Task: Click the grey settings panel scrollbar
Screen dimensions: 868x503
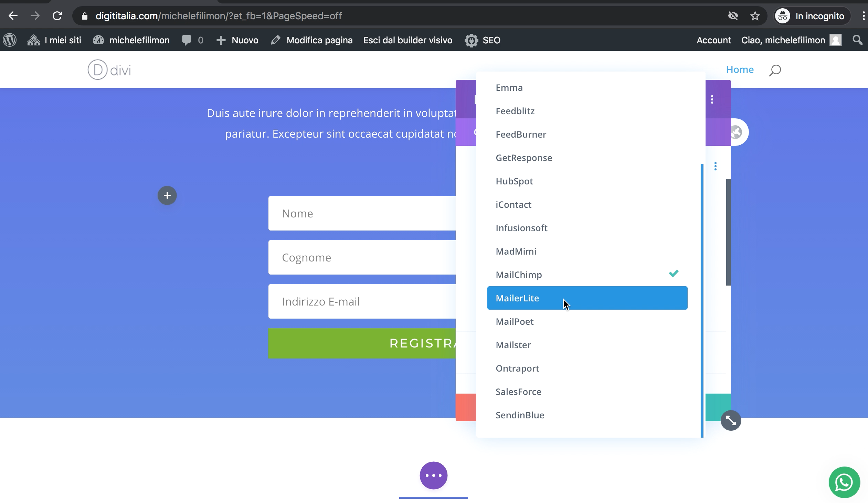Action: 729,232
